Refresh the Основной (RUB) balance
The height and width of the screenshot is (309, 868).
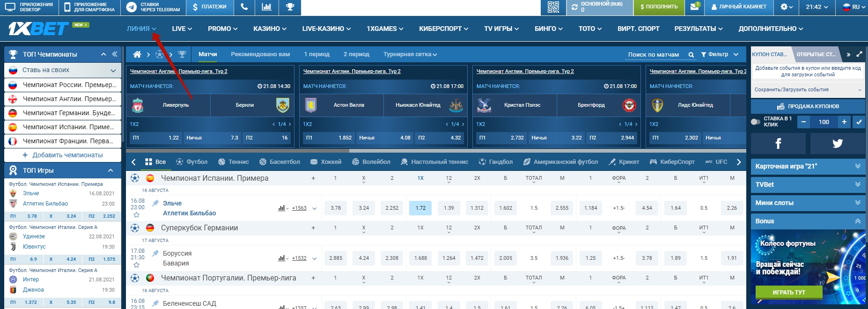pyautogui.click(x=574, y=7)
